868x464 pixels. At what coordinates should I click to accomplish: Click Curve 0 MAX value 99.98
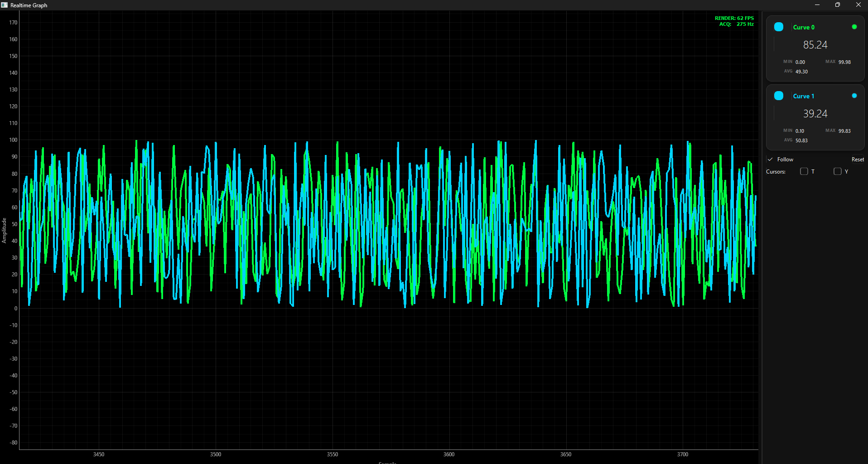(x=844, y=62)
